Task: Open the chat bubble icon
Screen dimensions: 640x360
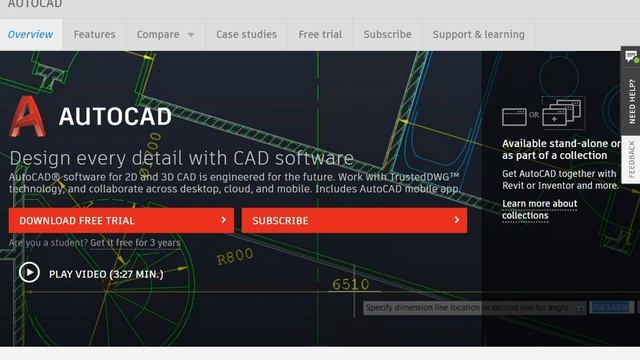Action: (x=631, y=56)
